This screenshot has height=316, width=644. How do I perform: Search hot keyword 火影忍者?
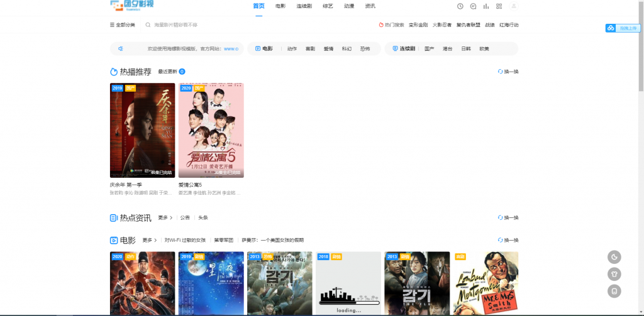click(x=442, y=25)
